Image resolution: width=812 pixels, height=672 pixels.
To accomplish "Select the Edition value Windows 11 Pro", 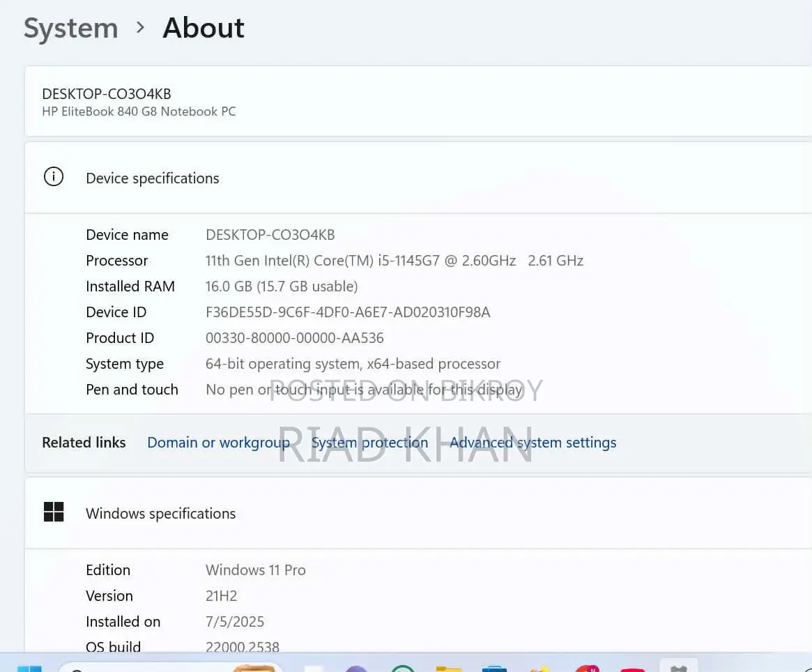I will pyautogui.click(x=256, y=570).
